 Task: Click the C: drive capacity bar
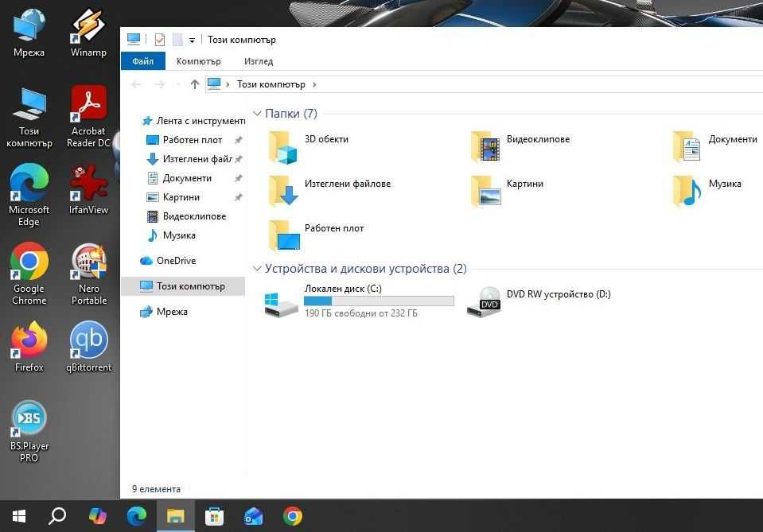pos(379,301)
